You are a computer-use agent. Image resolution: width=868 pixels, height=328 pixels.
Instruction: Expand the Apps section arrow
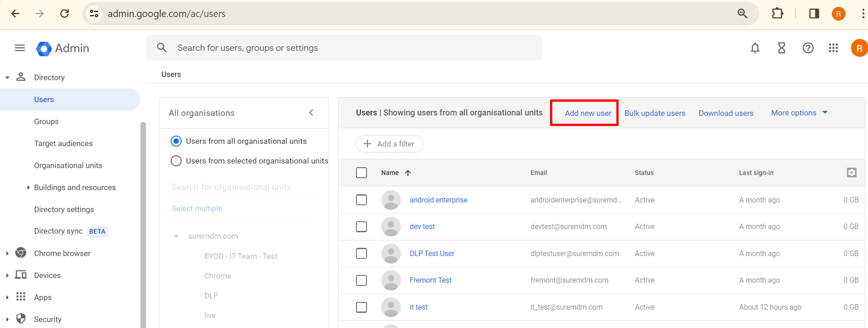point(7,297)
